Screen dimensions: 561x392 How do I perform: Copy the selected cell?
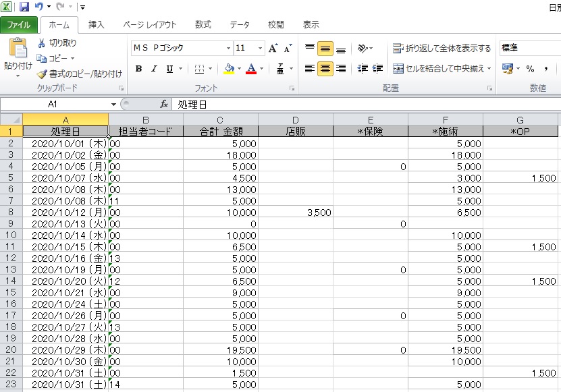(41, 58)
